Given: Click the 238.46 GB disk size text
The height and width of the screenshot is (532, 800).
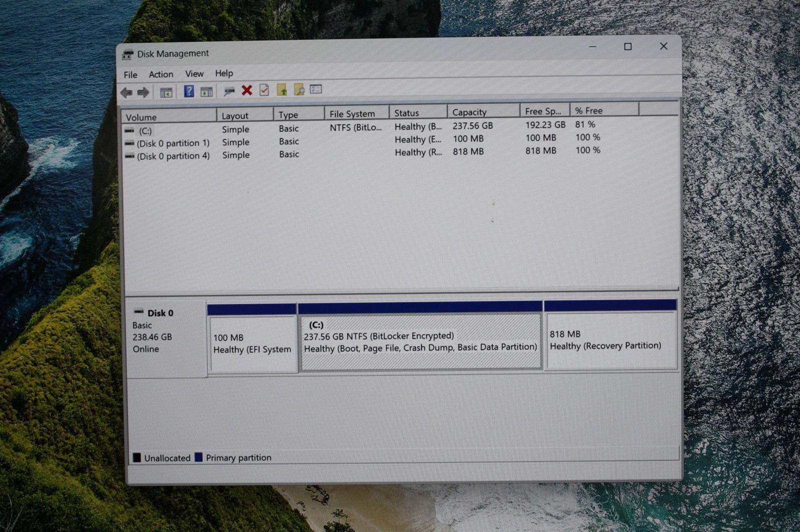Looking at the screenshot, I should tap(152, 337).
